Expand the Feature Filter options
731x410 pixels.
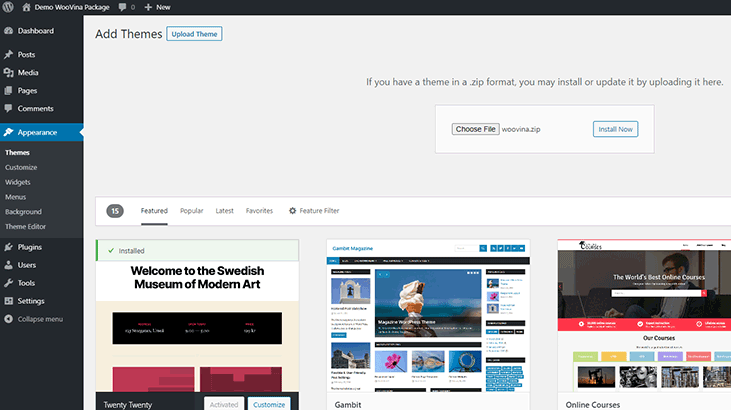coord(319,211)
